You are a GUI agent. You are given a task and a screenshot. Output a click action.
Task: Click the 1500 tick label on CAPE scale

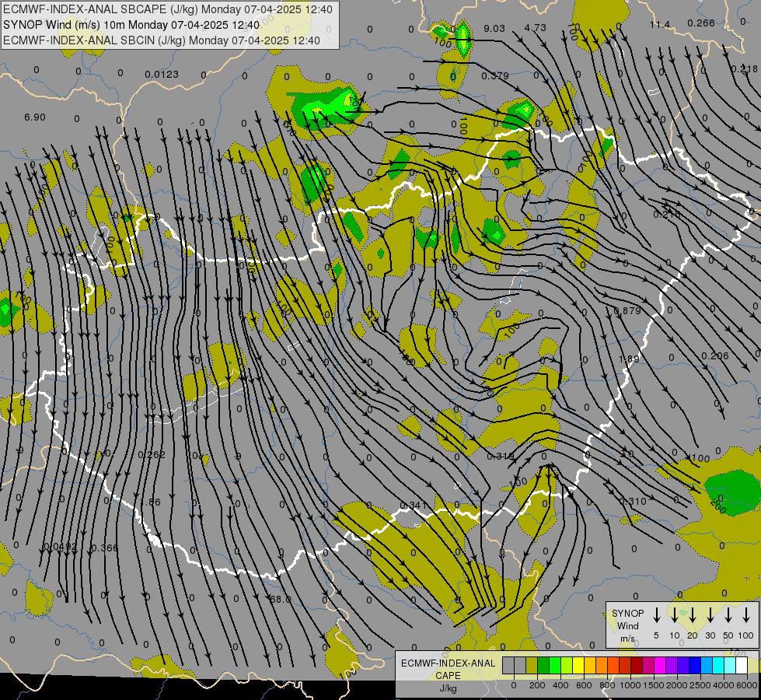pos(654,685)
